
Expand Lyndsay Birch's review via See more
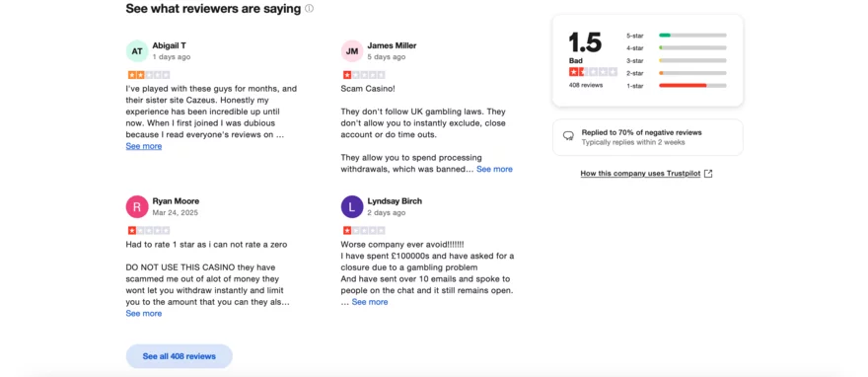click(x=370, y=302)
